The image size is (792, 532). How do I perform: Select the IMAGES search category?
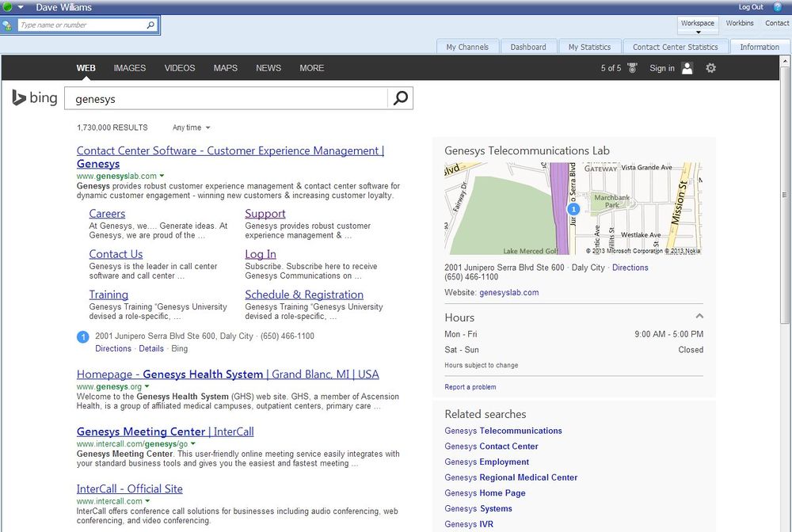click(x=129, y=68)
